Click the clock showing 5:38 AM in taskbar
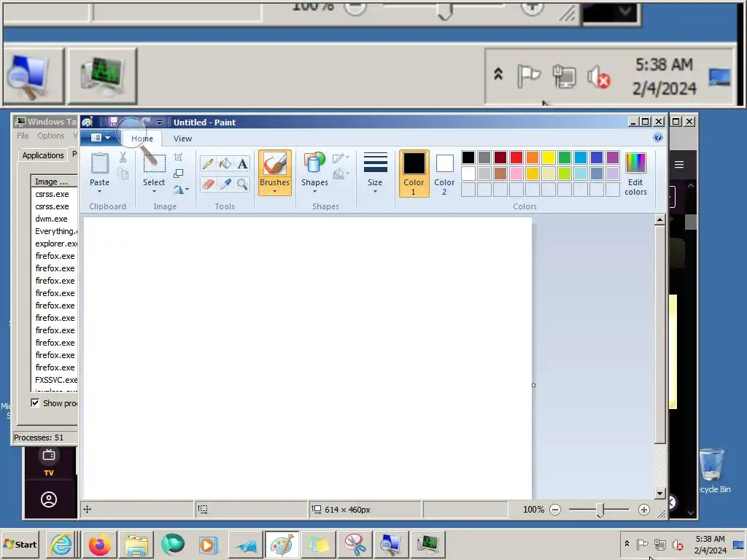 710,544
